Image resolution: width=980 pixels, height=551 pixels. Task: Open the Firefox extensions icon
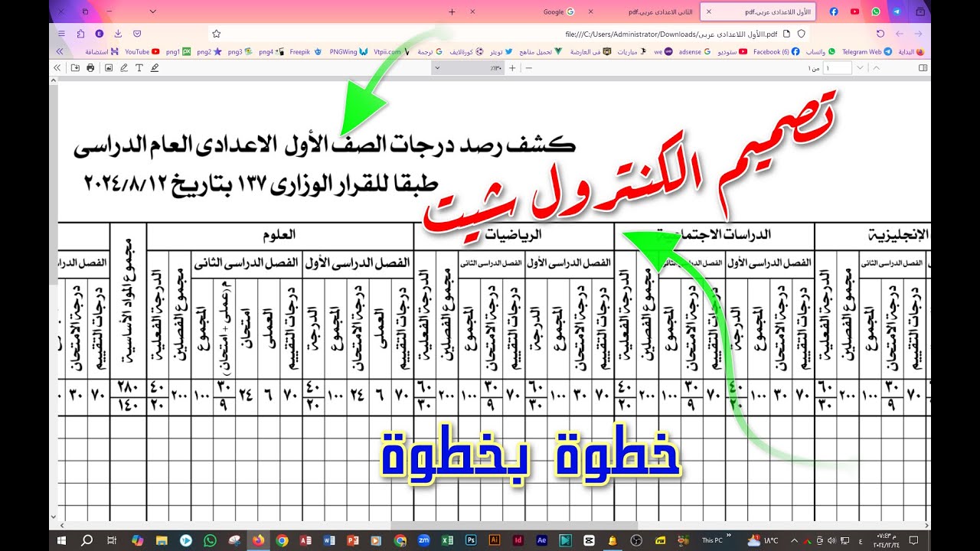pos(80,34)
